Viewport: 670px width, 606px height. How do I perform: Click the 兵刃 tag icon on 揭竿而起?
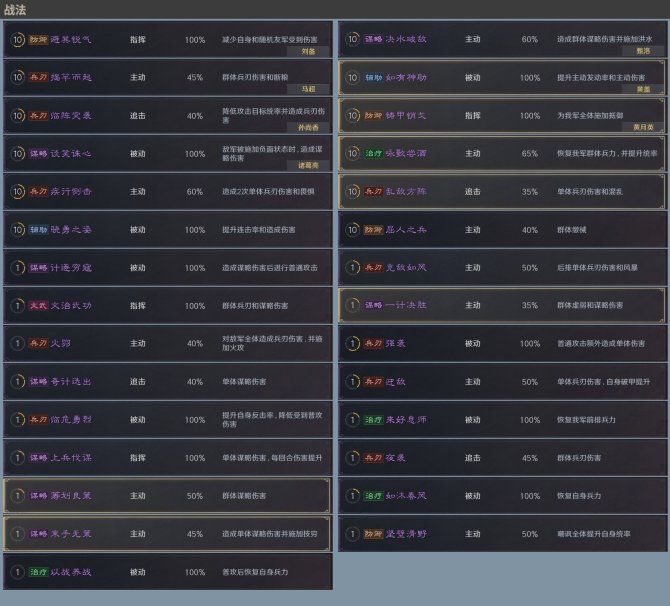click(x=38, y=78)
